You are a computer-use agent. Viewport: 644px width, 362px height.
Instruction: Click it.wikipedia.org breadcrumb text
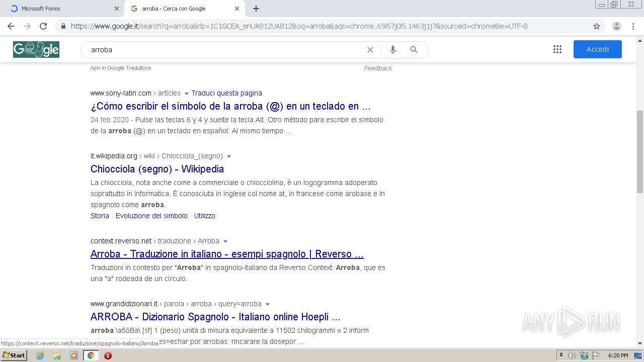click(x=114, y=156)
